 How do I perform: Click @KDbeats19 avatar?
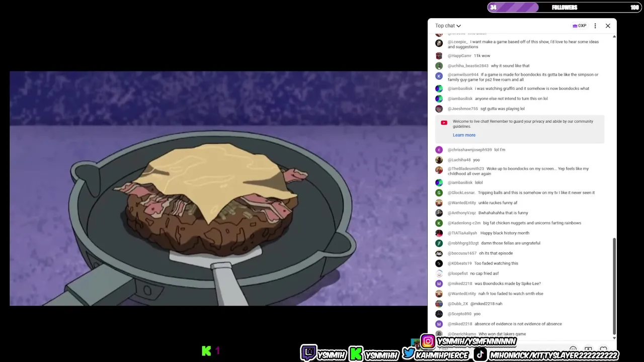click(x=439, y=263)
